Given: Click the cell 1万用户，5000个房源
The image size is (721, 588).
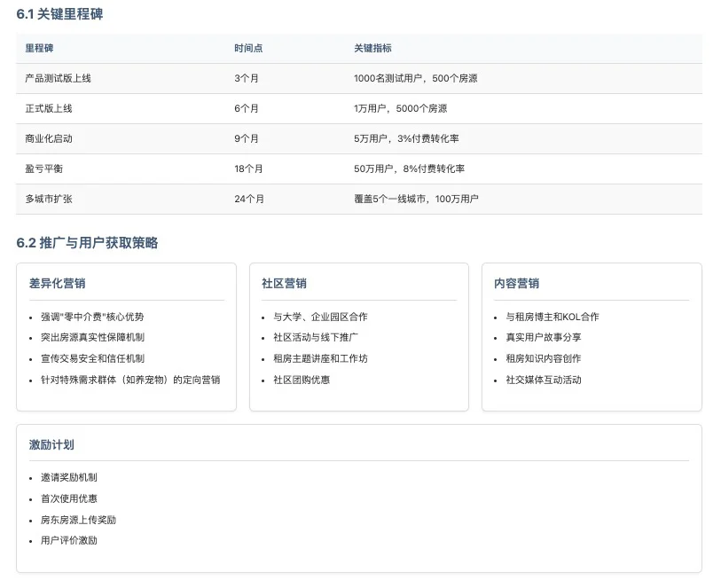Looking at the screenshot, I should 401,108.
